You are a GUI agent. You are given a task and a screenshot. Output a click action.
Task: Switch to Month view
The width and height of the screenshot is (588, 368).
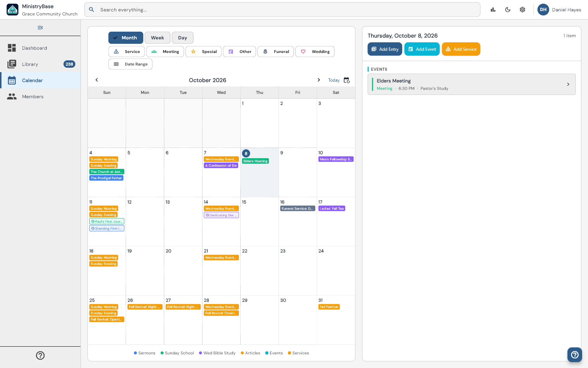(x=126, y=38)
